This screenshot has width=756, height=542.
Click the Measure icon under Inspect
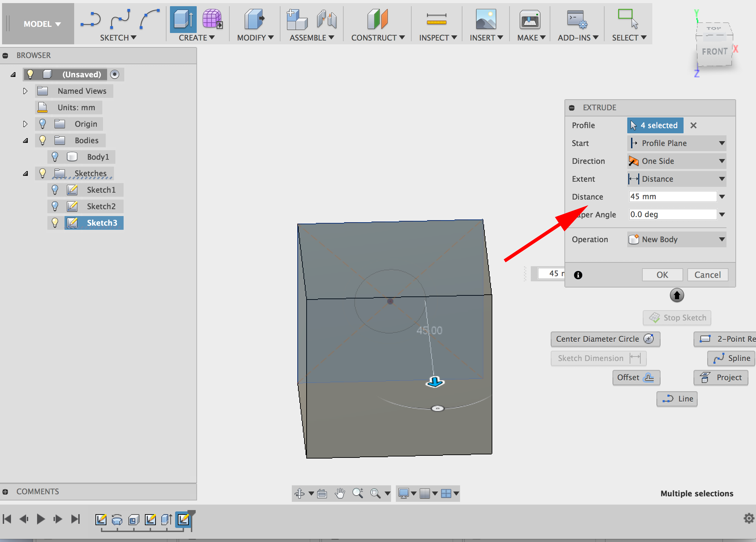click(x=436, y=19)
